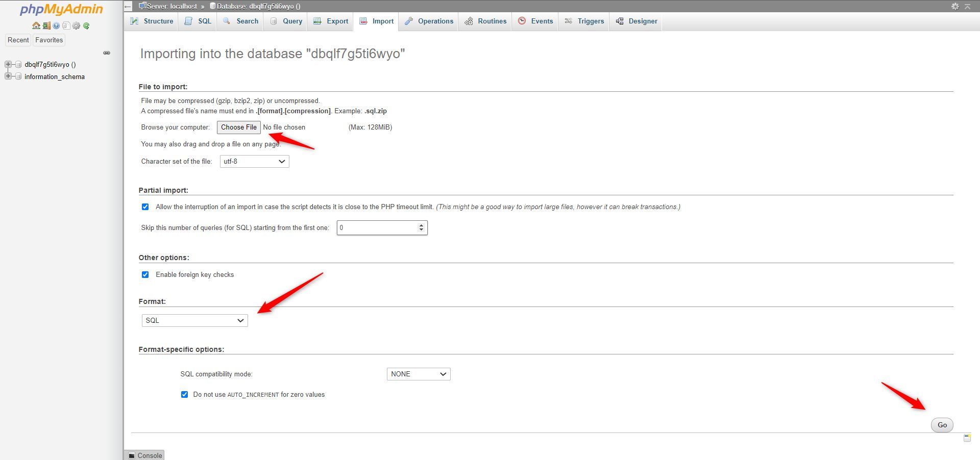Screen dimensions: 980x460
Task: Select the Import tab
Action: click(376, 21)
